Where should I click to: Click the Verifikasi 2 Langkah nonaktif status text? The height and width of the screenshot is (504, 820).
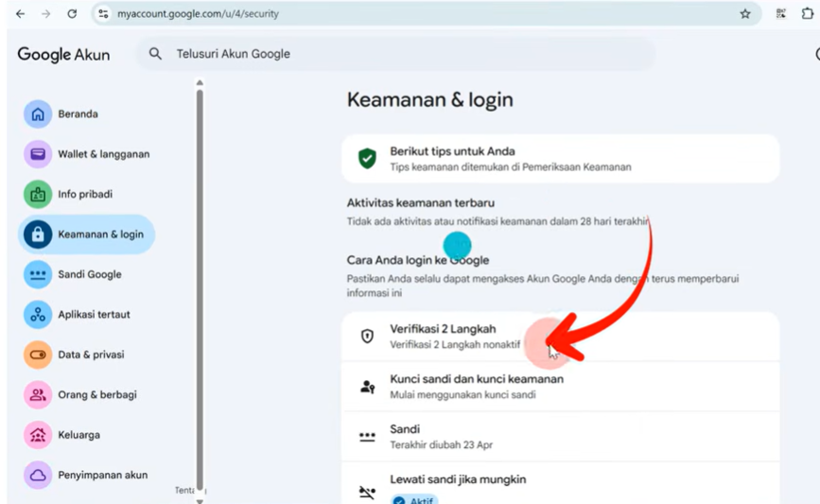[x=455, y=344]
